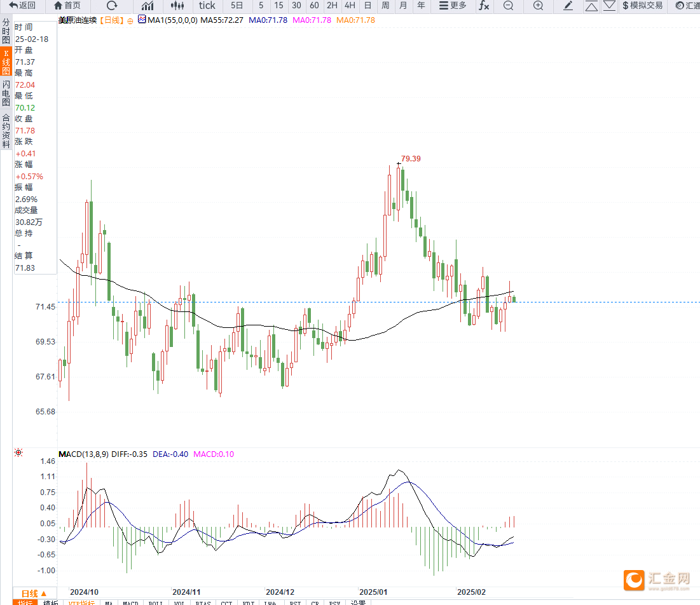The height and width of the screenshot is (605, 700).
Task: Select the 30 minute timeframe
Action: click(296, 5)
